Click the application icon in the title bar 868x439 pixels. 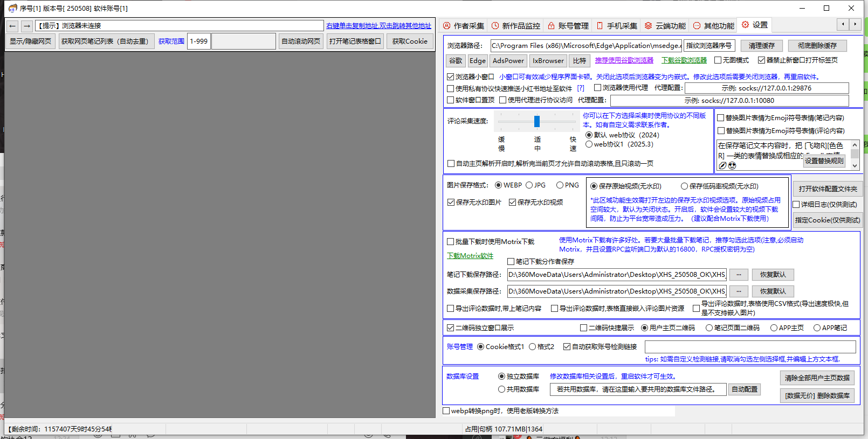tap(13, 8)
